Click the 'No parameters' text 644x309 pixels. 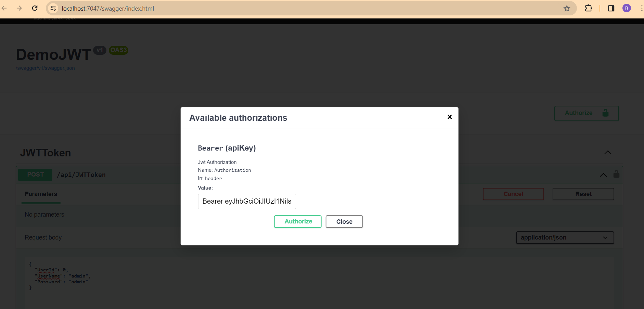(44, 215)
